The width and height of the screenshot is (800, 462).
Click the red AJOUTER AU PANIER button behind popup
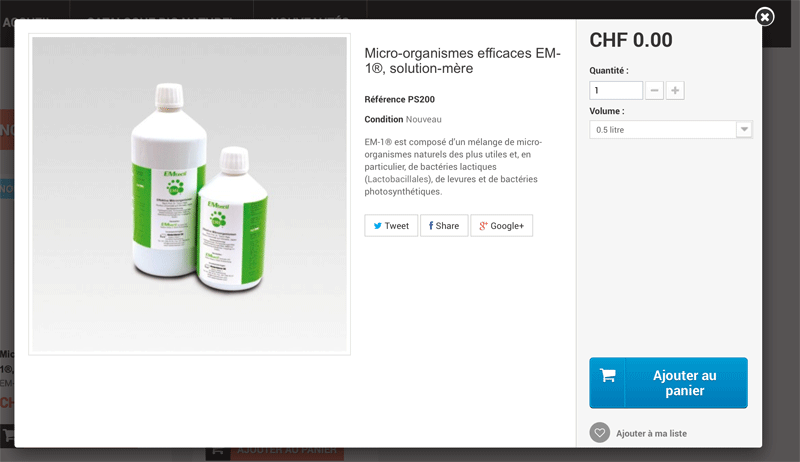[287, 452]
